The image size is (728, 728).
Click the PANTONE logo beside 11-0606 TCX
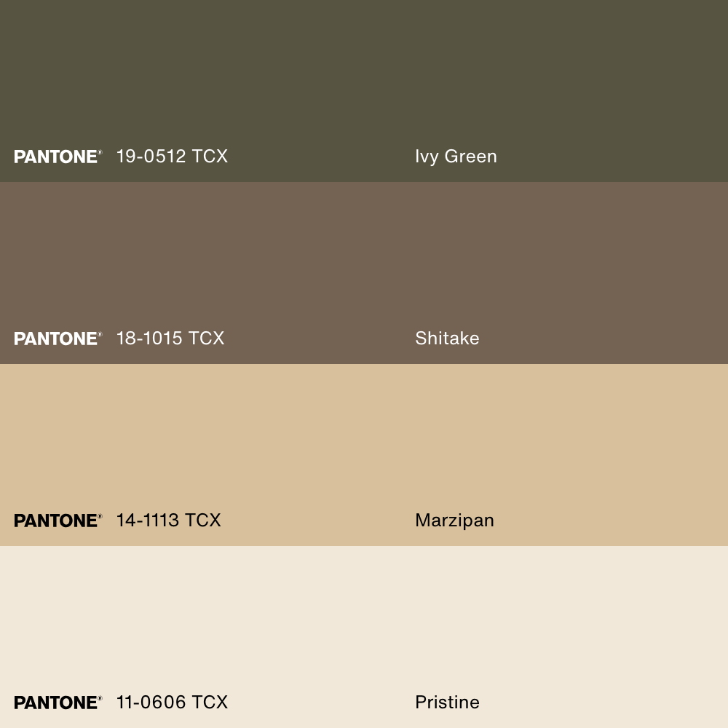coord(58,703)
